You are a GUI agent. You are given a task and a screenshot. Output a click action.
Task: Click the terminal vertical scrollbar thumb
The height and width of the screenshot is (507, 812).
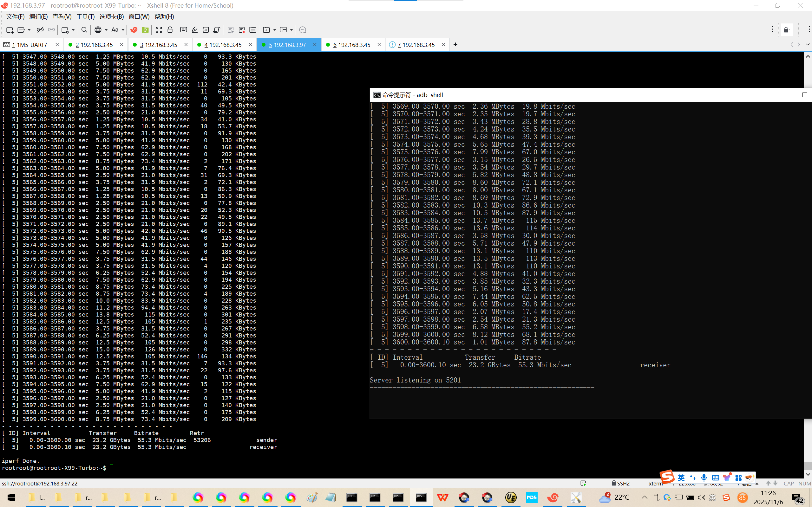coord(808,465)
